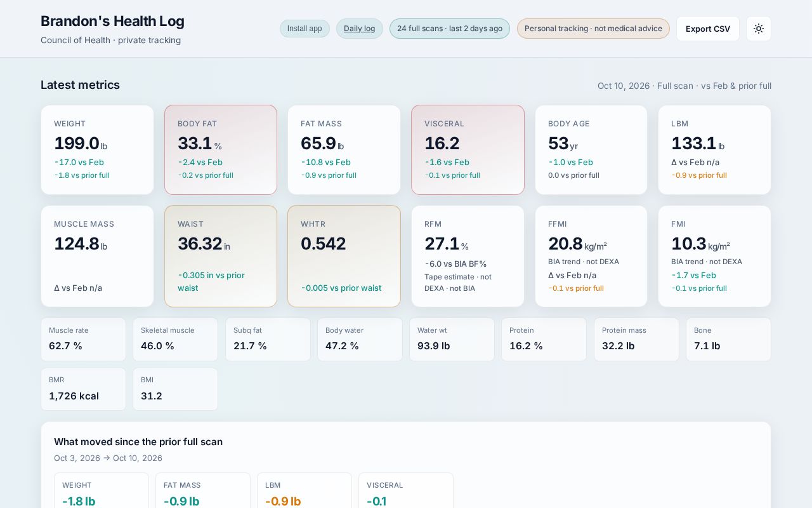Screen dimensions: 812x508
Task: Click What moved since the prior full scan
Action: click(138, 441)
